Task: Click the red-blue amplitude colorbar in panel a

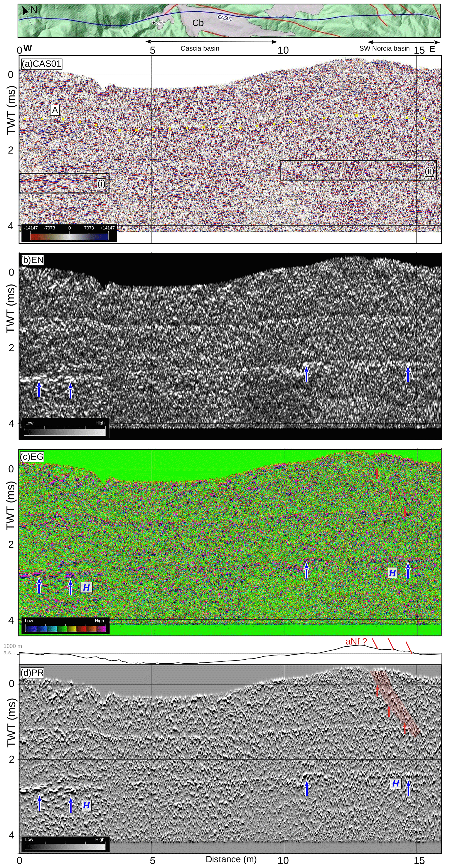Action: [x=69, y=237]
